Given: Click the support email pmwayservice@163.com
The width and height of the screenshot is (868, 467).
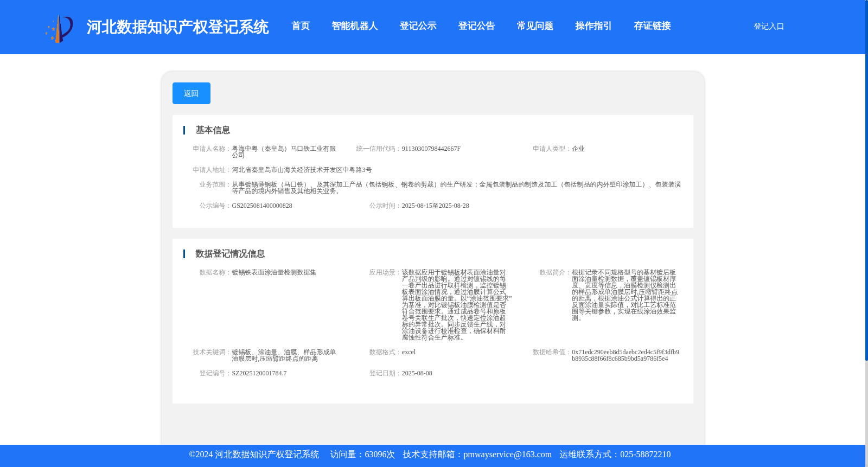Looking at the screenshot, I should point(508,455).
